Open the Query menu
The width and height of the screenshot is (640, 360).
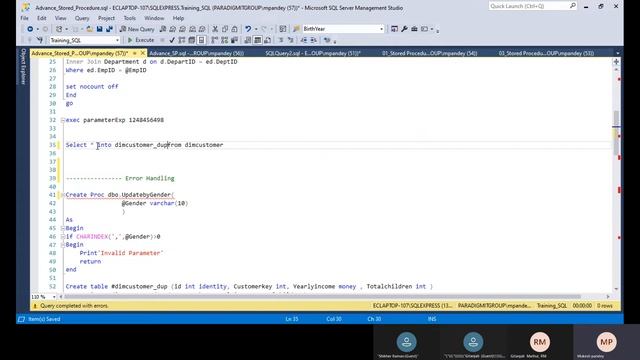coord(82,18)
